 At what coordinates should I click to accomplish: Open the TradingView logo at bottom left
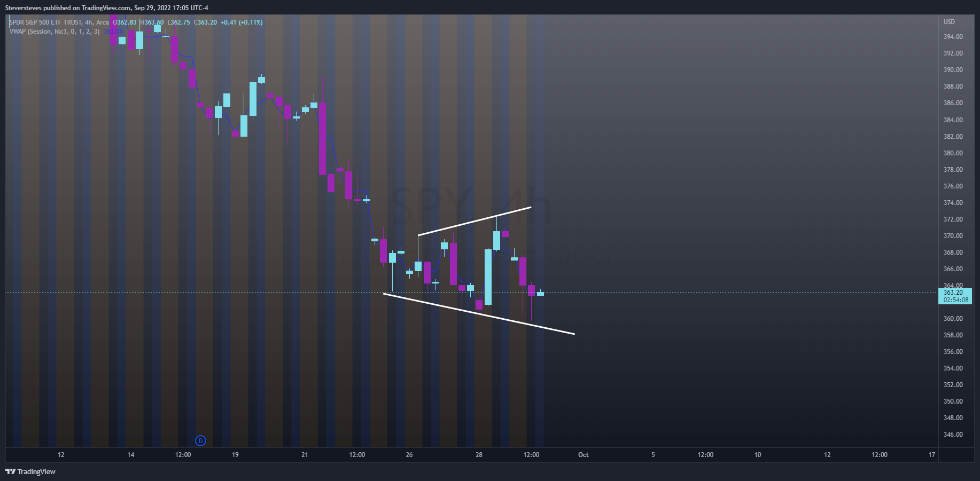(30, 471)
